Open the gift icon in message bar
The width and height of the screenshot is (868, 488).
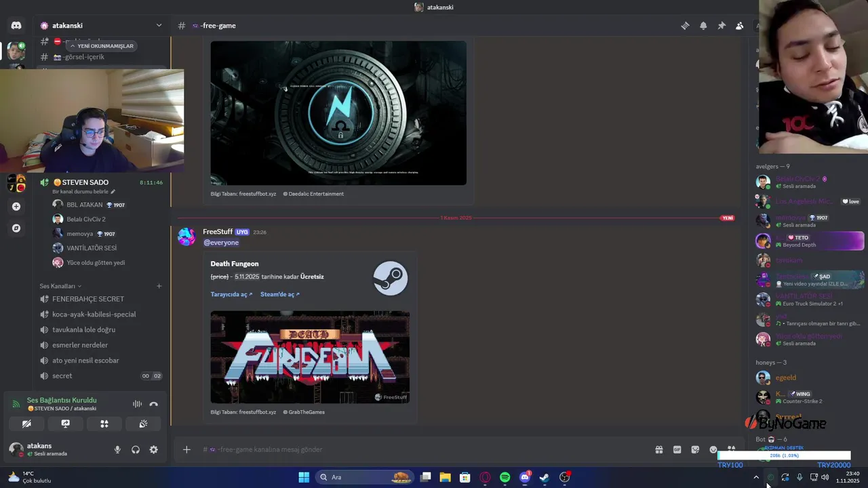pos(658,449)
